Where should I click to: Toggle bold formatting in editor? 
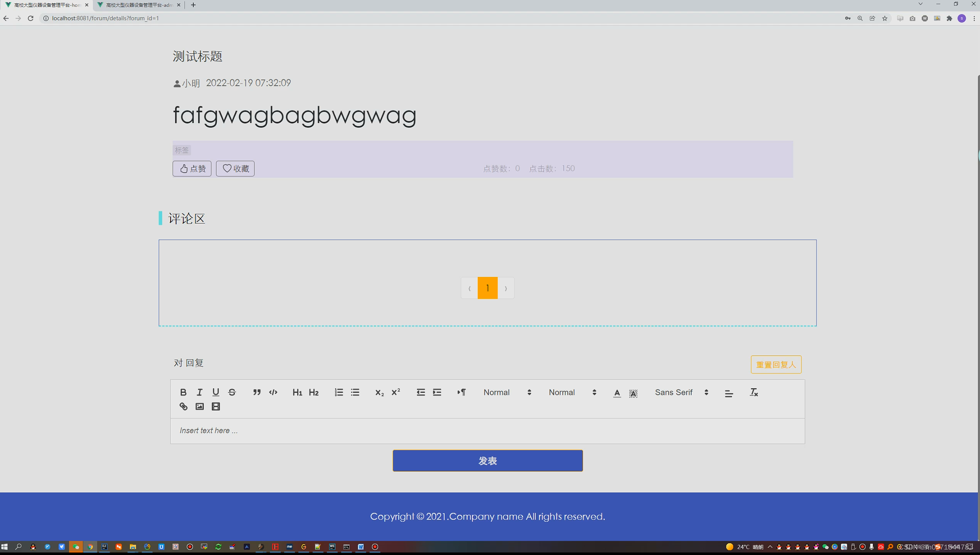click(x=183, y=392)
